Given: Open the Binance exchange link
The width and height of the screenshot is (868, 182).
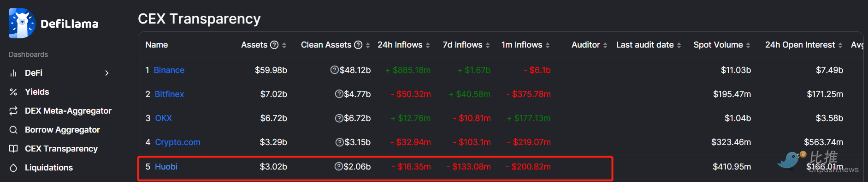Looking at the screenshot, I should pos(169,70).
